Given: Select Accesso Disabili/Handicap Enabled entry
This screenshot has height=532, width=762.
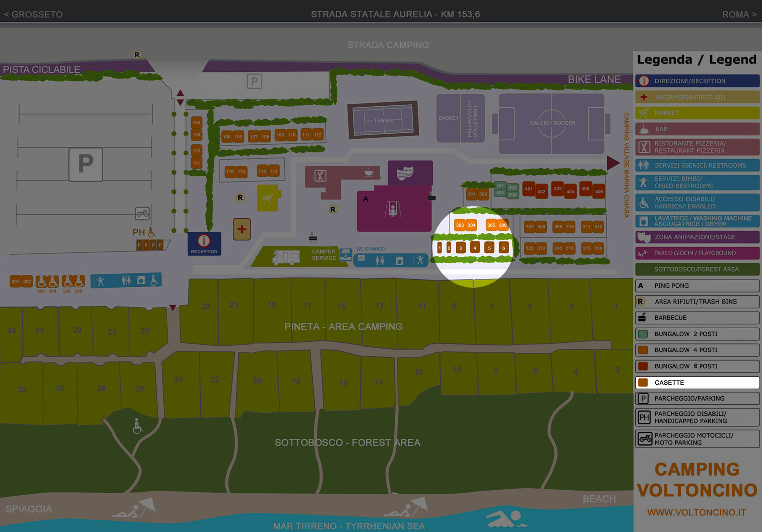Looking at the screenshot, I should [x=697, y=202].
